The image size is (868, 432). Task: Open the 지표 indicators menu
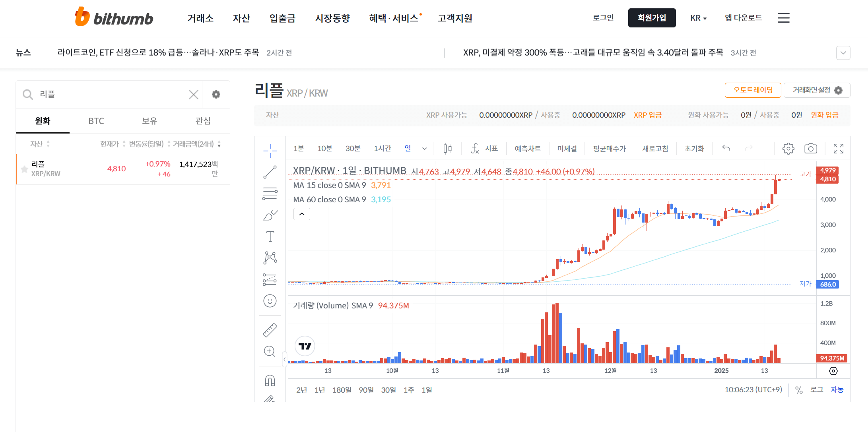pyautogui.click(x=484, y=148)
